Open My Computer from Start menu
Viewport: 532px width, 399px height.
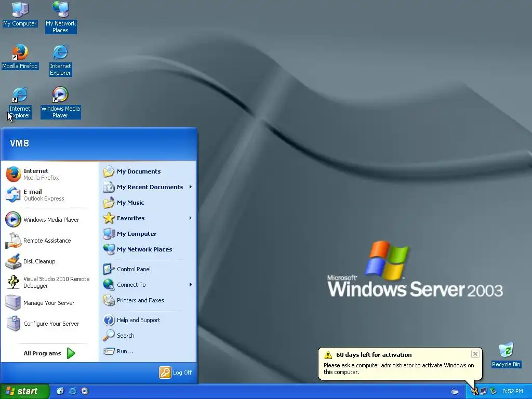(148, 234)
